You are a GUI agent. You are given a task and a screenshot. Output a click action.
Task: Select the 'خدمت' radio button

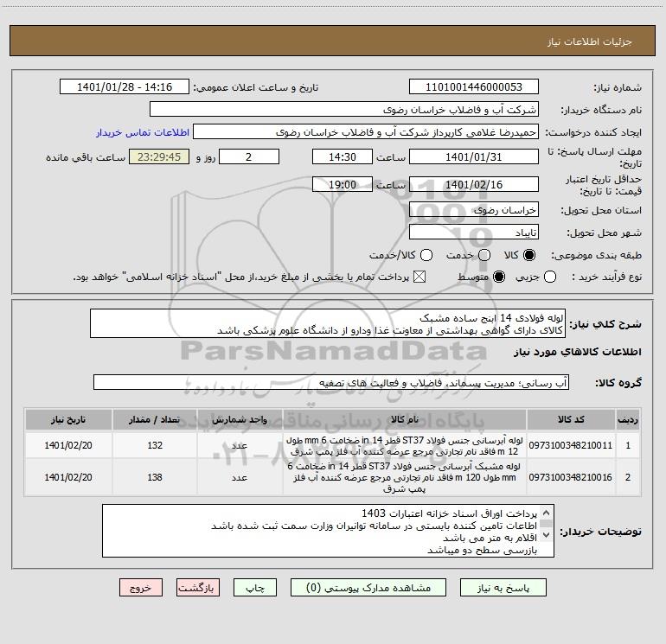(x=484, y=255)
